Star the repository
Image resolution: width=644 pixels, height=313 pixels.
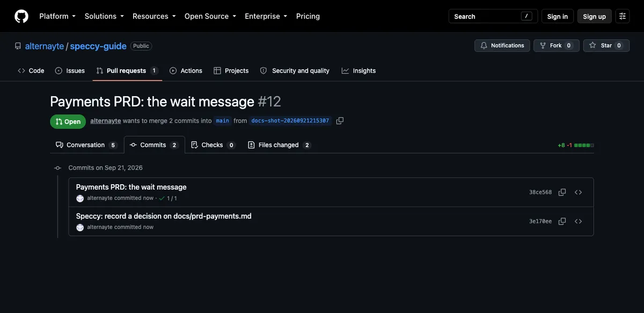click(x=606, y=46)
